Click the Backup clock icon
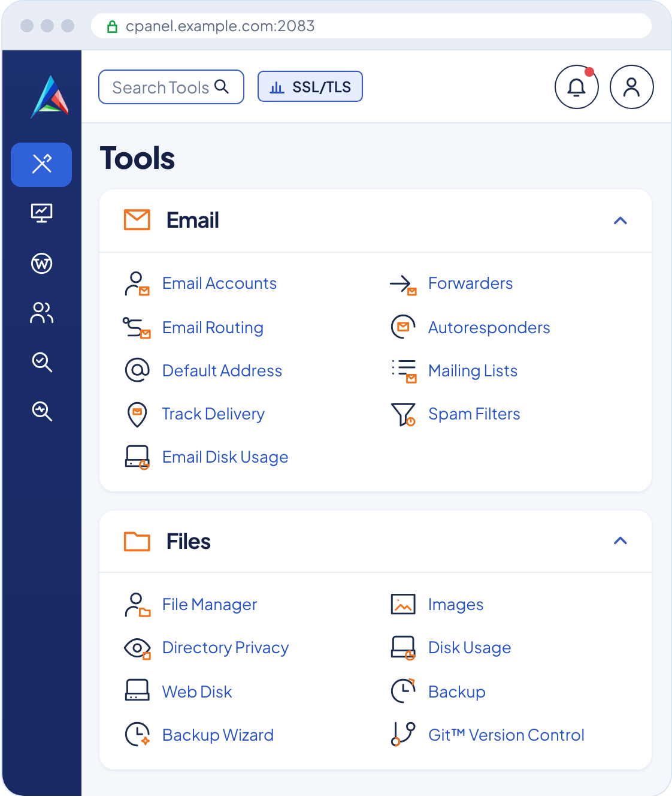Viewport: 672px width, 797px height. pyautogui.click(x=403, y=690)
